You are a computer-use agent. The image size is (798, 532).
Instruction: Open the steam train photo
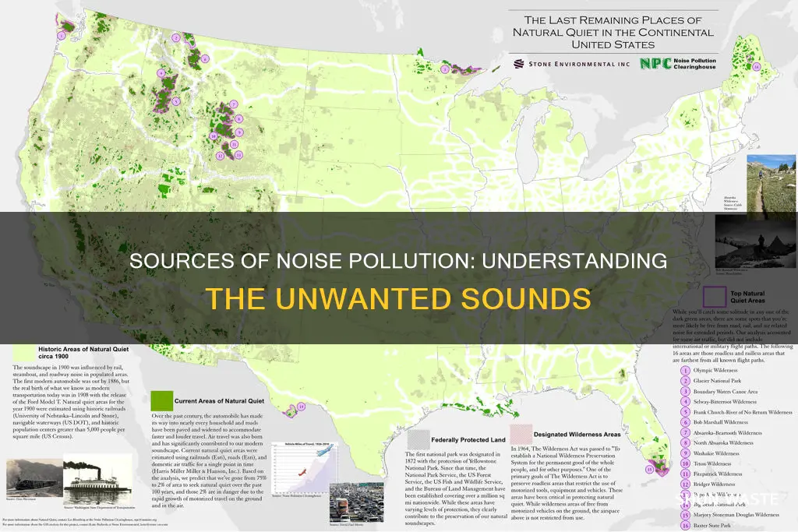(x=34, y=478)
